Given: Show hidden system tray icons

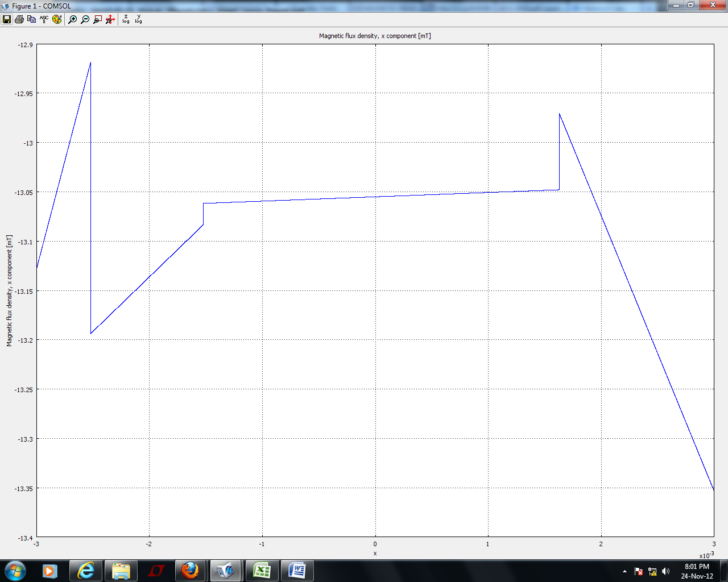Looking at the screenshot, I should click(624, 571).
